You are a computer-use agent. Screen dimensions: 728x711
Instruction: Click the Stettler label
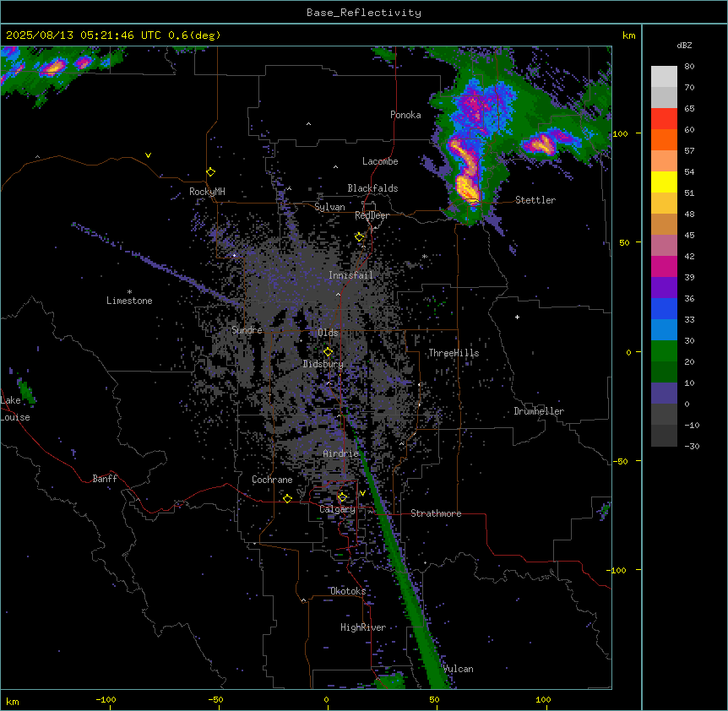click(535, 200)
